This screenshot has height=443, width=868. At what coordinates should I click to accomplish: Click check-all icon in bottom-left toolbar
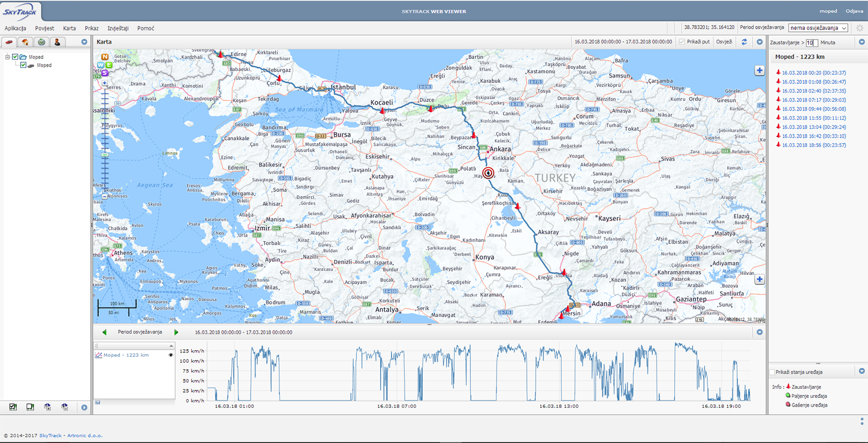[x=13, y=407]
